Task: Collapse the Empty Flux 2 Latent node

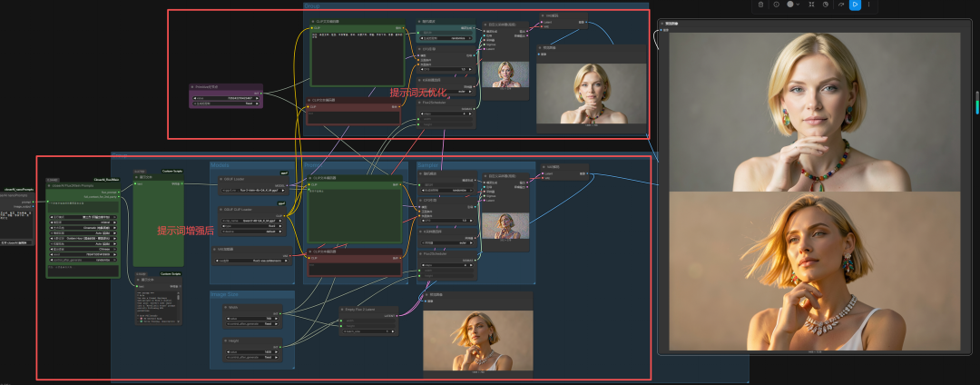Action: pos(344,309)
